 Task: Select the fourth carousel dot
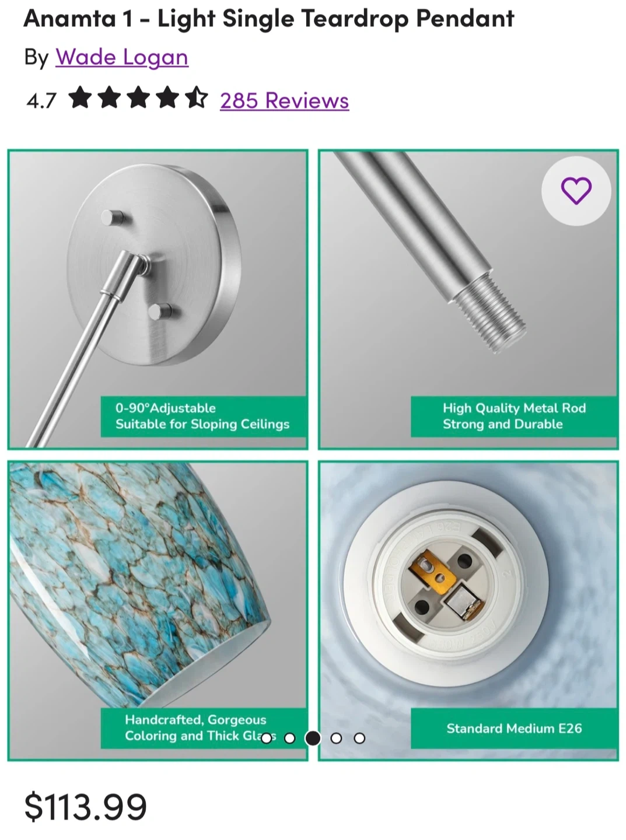[336, 738]
